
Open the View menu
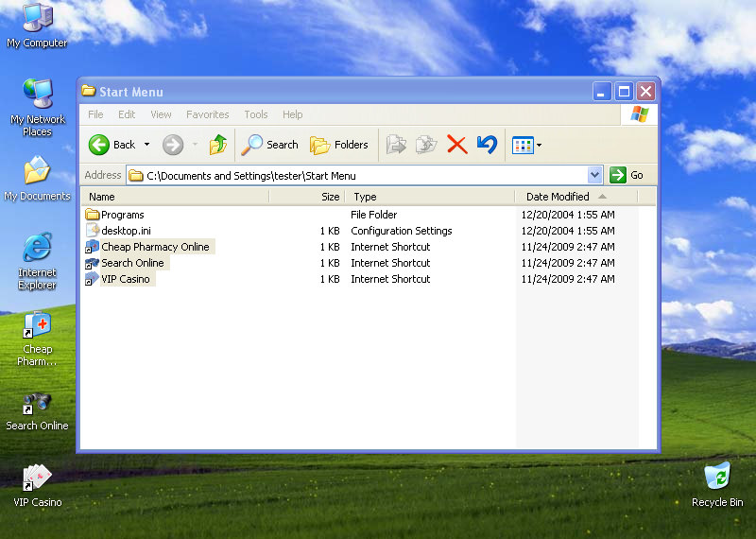pyautogui.click(x=161, y=114)
